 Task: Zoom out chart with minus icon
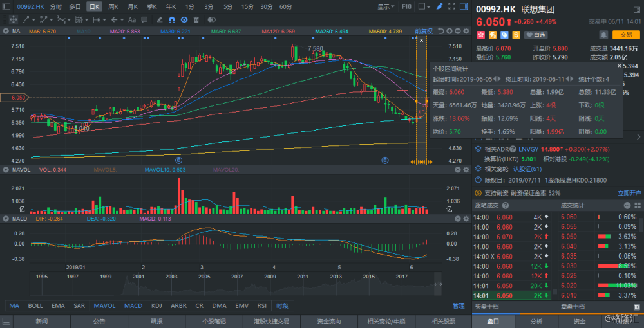tap(458, 31)
